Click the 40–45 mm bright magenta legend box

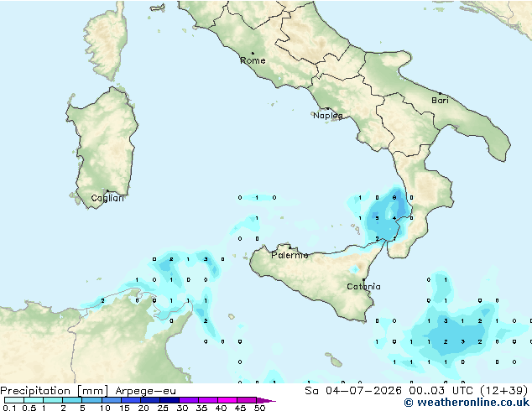(x=227, y=400)
